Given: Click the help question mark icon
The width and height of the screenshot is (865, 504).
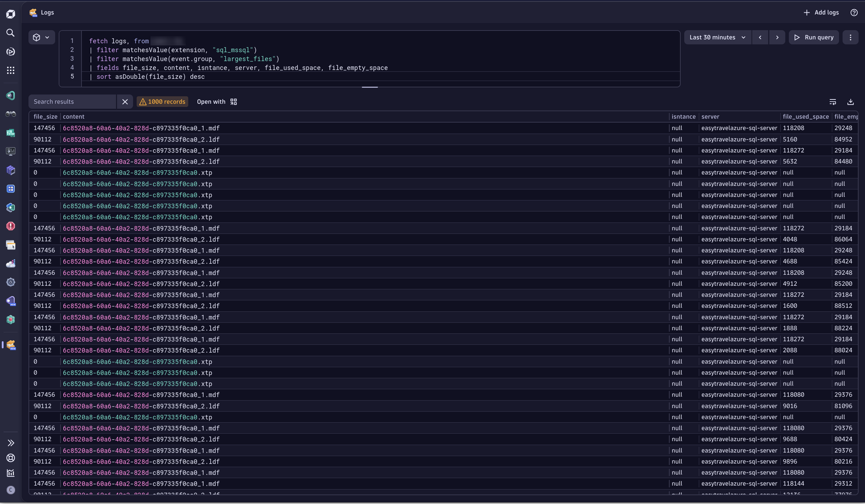Looking at the screenshot, I should pos(854,12).
